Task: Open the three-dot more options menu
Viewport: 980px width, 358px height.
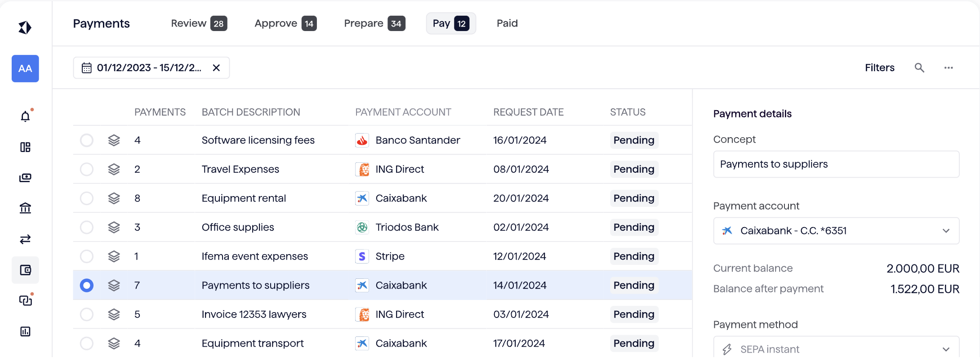Action: [x=949, y=68]
